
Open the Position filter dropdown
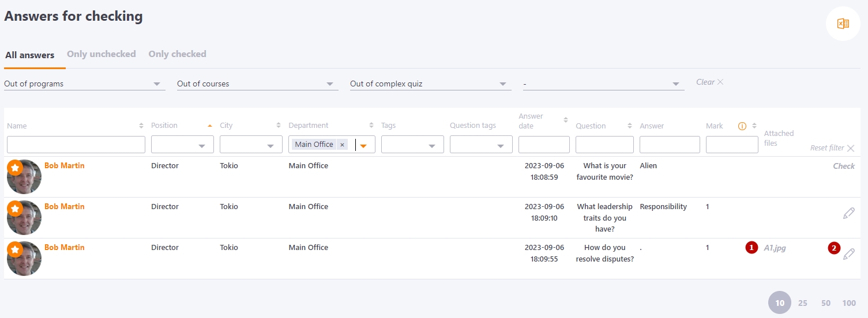182,145
